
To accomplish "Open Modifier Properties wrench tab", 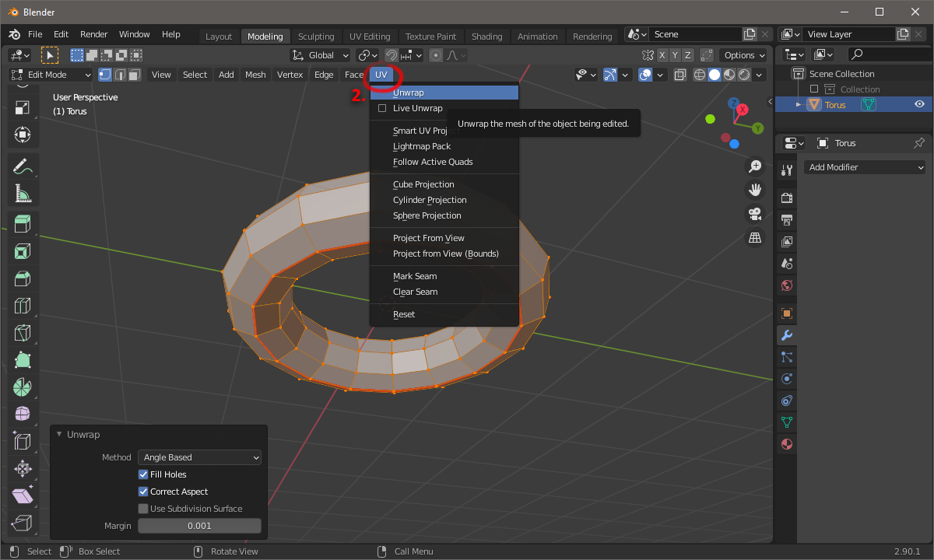I will [786, 335].
